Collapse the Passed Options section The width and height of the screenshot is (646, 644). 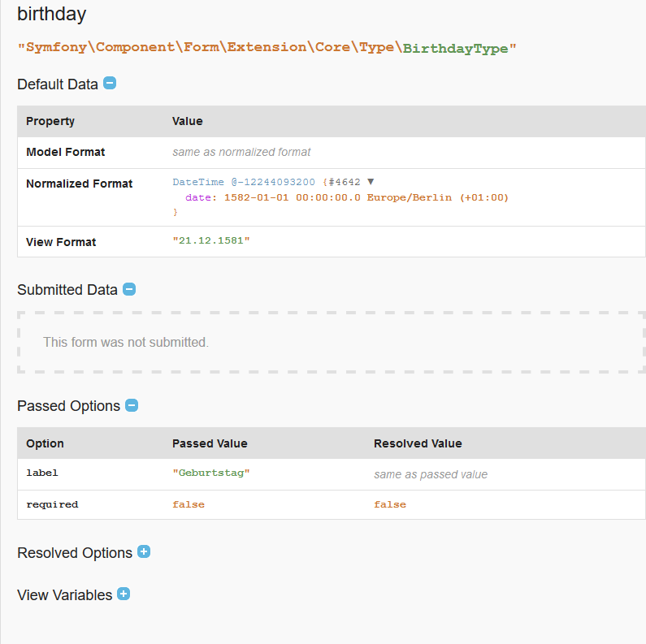click(x=132, y=405)
